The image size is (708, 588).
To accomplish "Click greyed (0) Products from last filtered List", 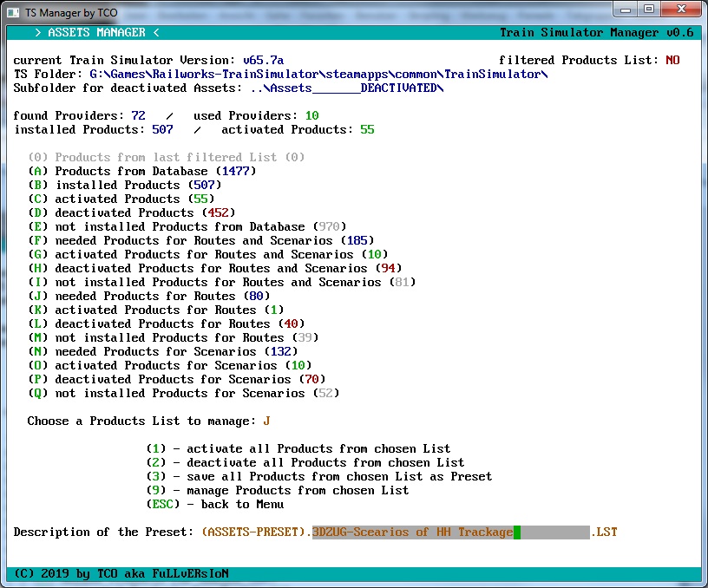I will [167, 157].
